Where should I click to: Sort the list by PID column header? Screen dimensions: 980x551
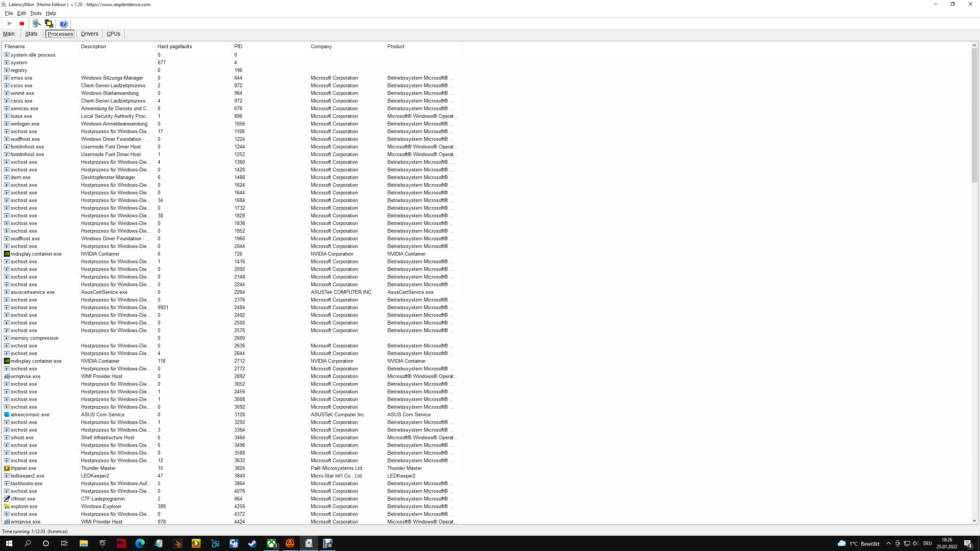coord(238,46)
